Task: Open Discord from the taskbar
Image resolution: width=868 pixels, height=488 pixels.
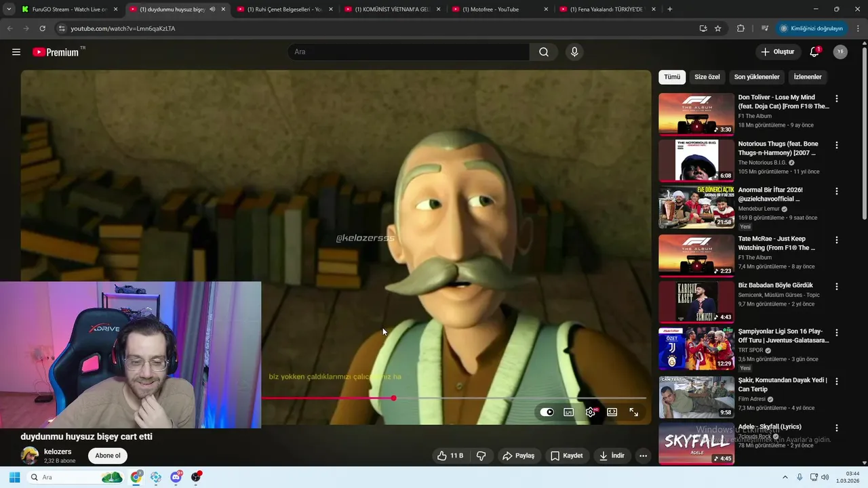Action: click(x=176, y=477)
